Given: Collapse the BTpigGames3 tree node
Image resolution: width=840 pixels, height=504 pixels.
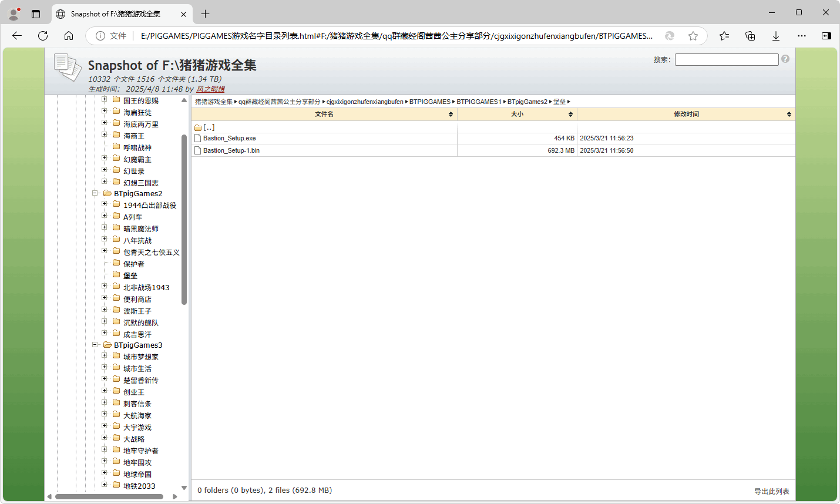Looking at the screenshot, I should coord(95,345).
